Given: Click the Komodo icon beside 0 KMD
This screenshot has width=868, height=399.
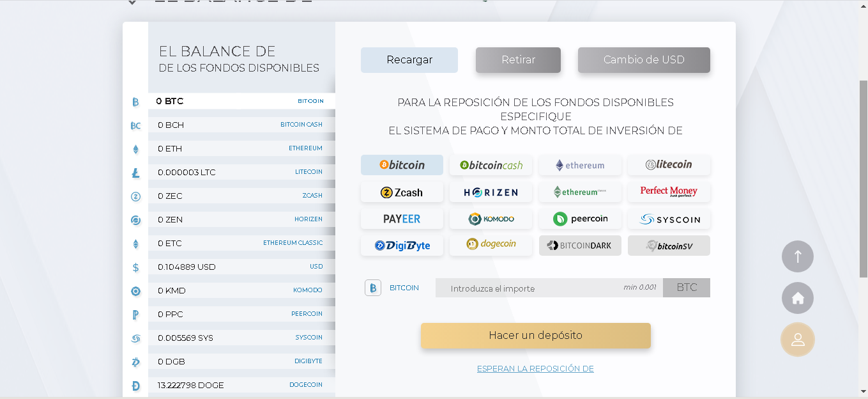Looking at the screenshot, I should [x=135, y=291].
